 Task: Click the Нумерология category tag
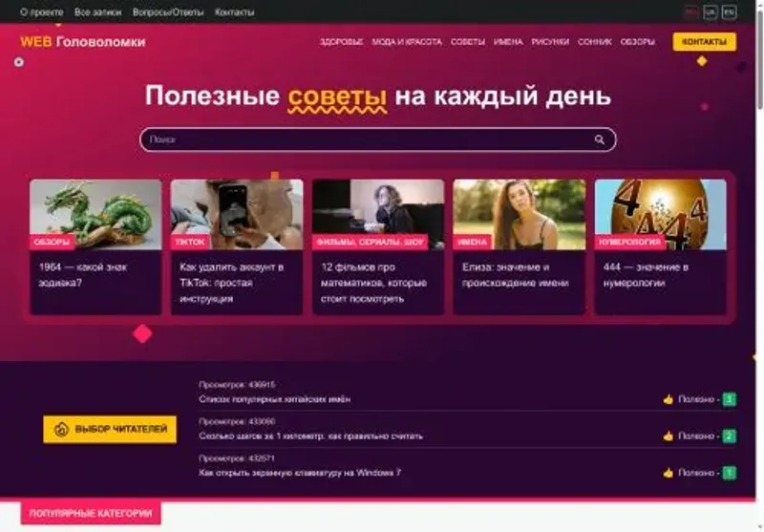tap(629, 243)
